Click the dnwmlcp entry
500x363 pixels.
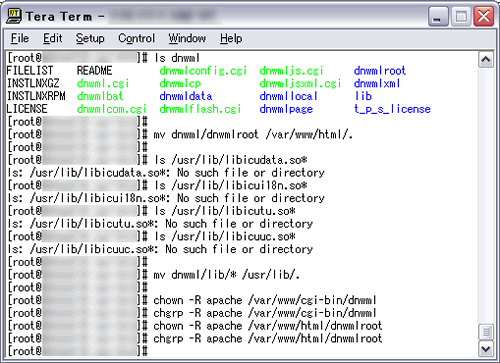pos(180,83)
